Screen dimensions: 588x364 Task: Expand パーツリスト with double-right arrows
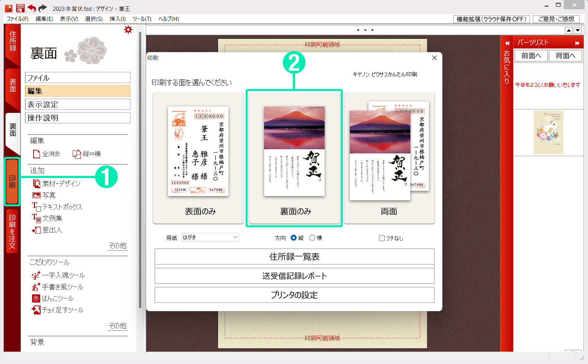tap(577, 43)
